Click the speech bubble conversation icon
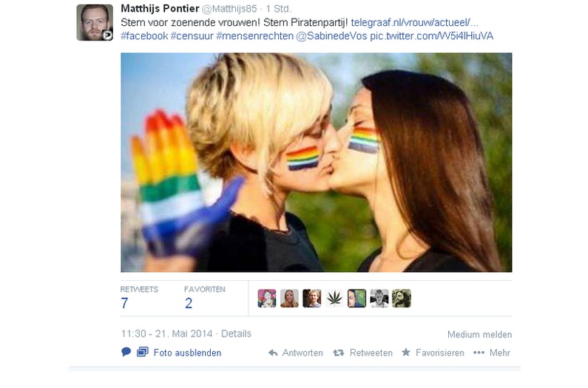Screen dimensions: 588x388 pos(126,352)
